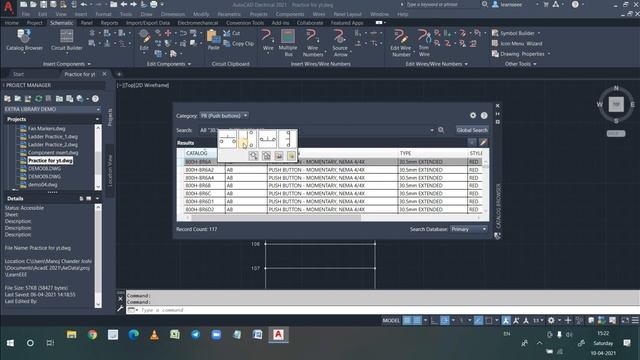Viewport: 640px width, 360px height.
Task: Click the undo arrow in quick access toolbar
Action: [84, 4]
